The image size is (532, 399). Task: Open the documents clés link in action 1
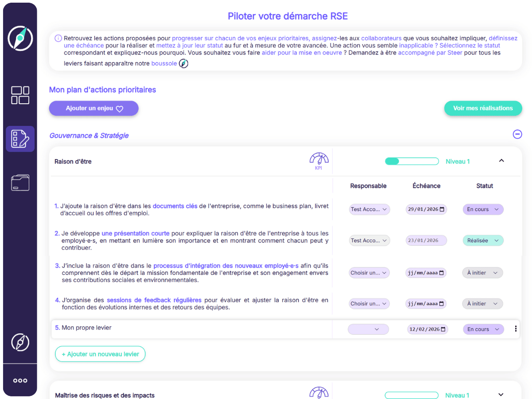[175, 206]
